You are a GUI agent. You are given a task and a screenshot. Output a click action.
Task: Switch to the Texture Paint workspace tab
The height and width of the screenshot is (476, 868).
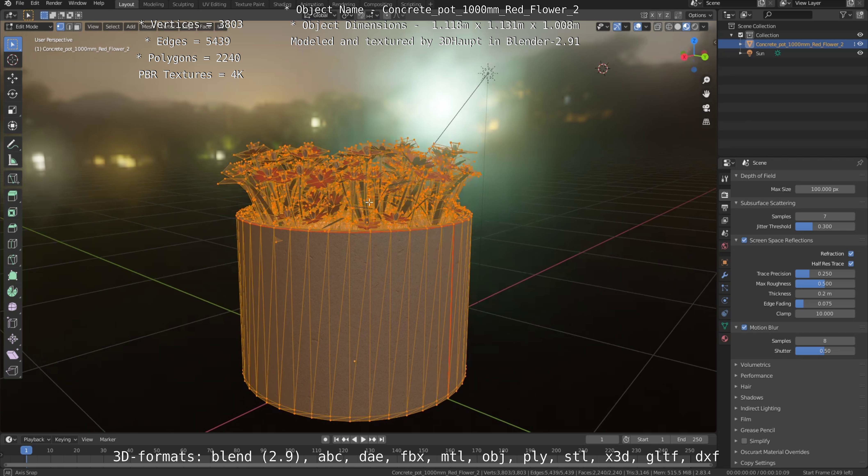pos(250,4)
